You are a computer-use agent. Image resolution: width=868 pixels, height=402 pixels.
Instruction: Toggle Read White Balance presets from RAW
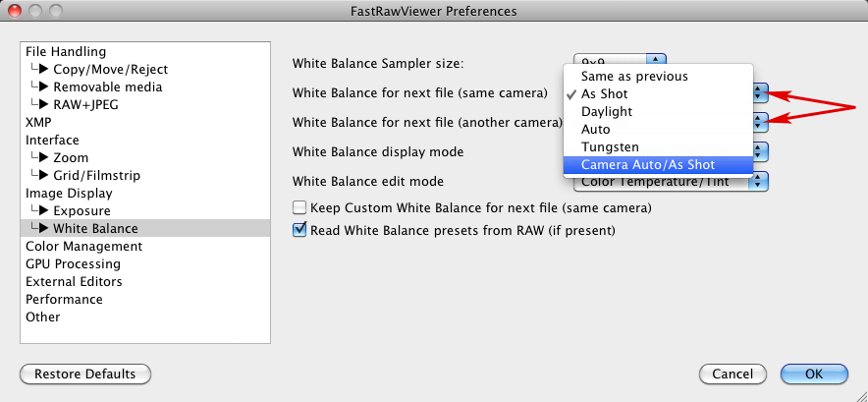pos(300,231)
